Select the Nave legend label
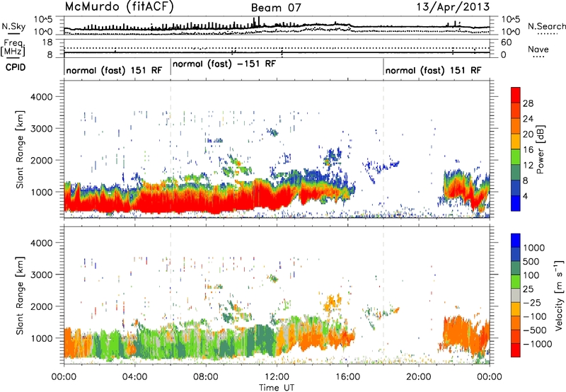This screenshot has height=392, width=566. (538, 49)
